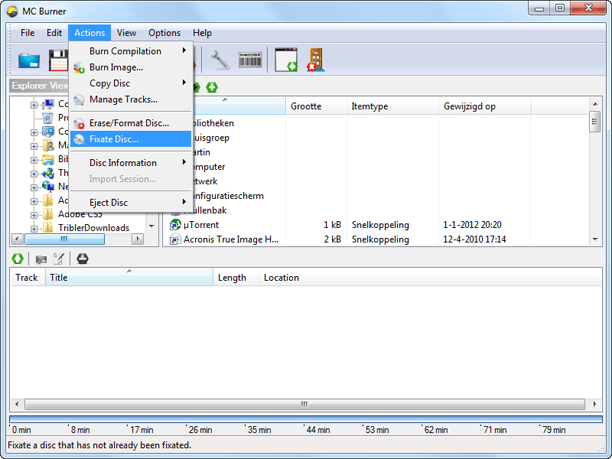Select Fixate Disc... menu entry

click(131, 139)
